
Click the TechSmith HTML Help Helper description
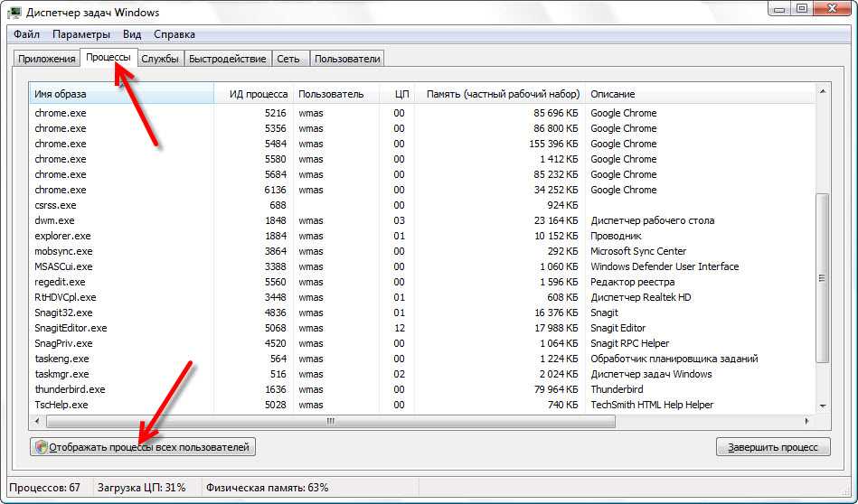[652, 405]
